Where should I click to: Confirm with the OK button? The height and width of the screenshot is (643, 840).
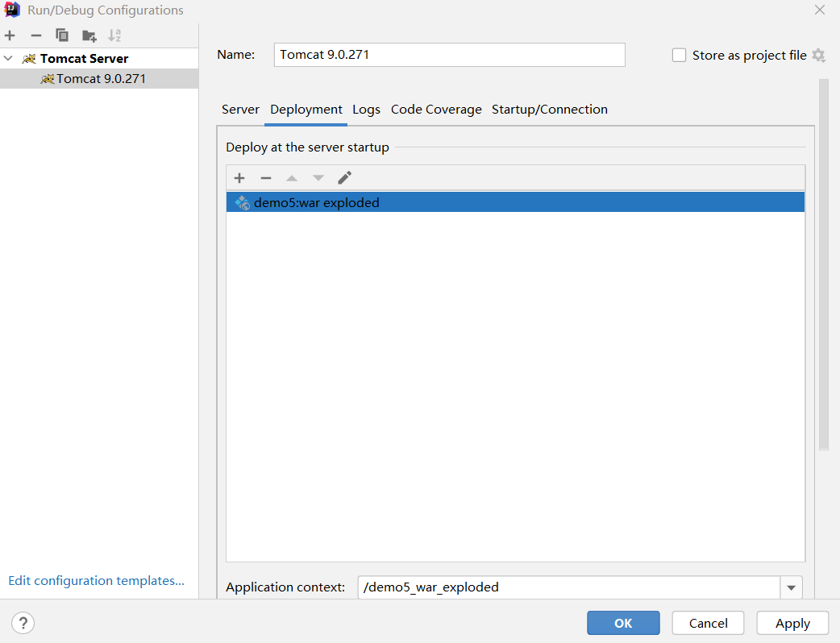623,623
